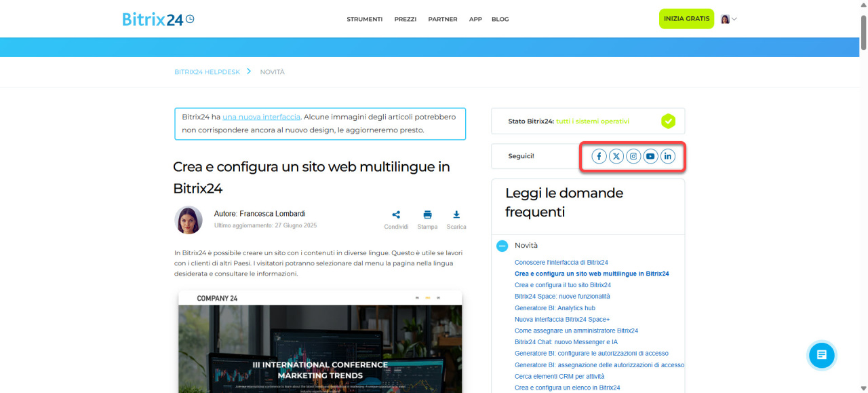Screen dimensions: 868x393
Task: Open the Facebook social icon
Action: click(599, 157)
